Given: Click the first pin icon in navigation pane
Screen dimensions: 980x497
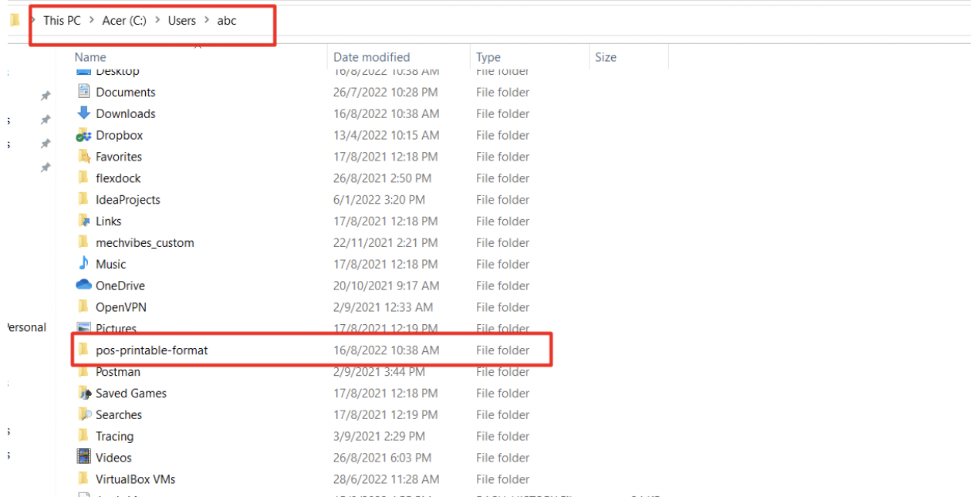Looking at the screenshot, I should [46, 96].
